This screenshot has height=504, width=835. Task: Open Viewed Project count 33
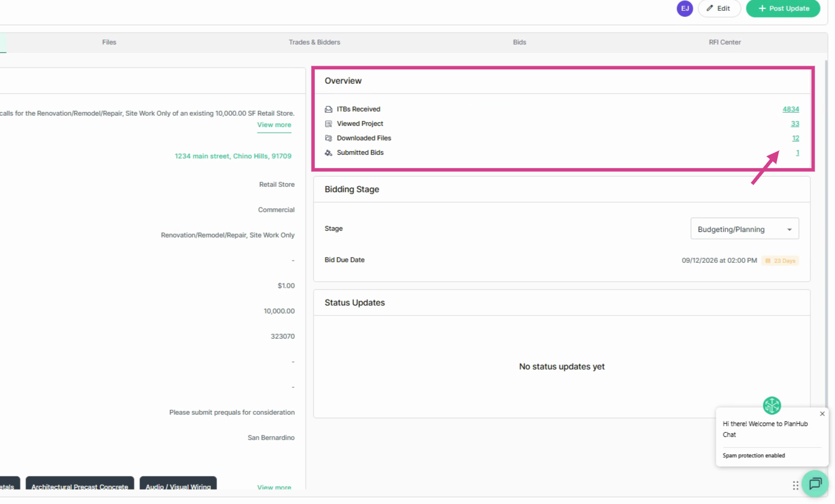point(795,124)
